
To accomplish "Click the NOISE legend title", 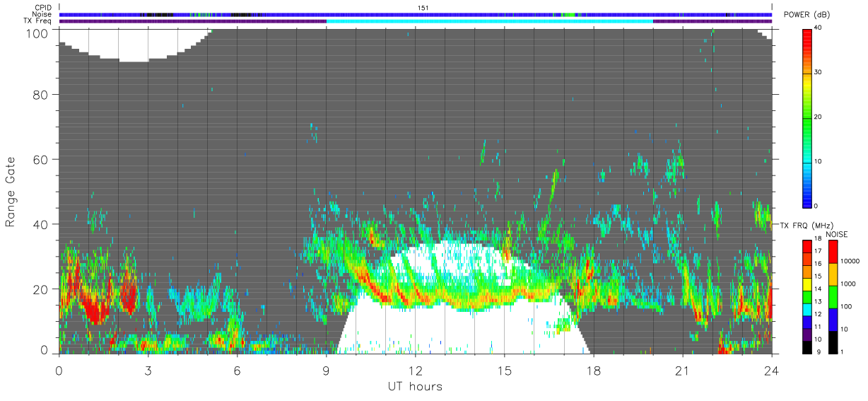I will (836, 233).
